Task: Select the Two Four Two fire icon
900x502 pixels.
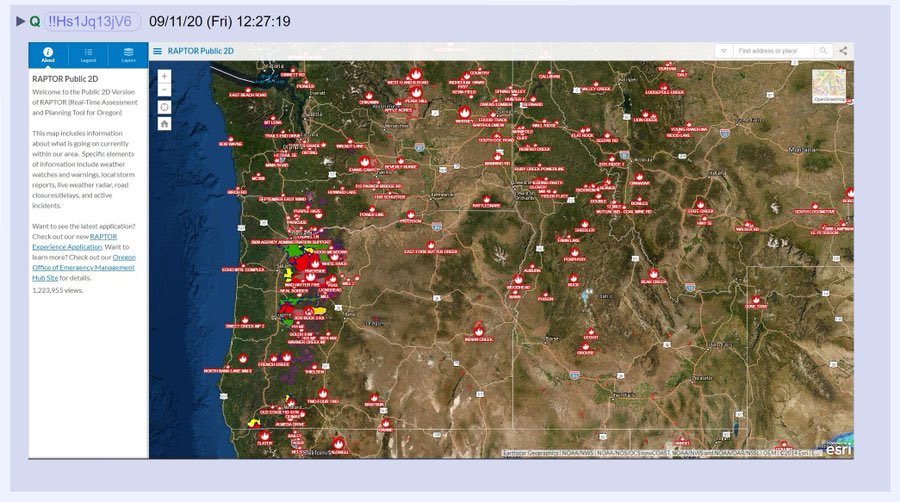Action: tap(323, 394)
